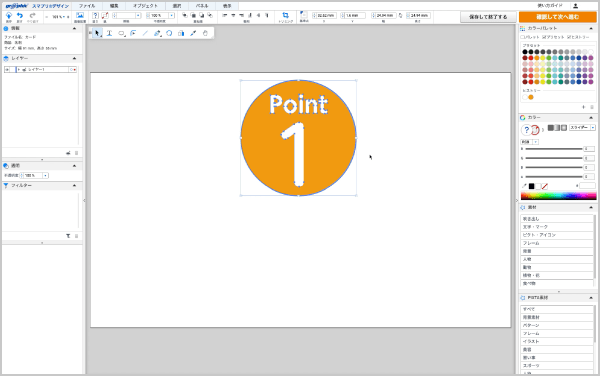Image resolution: width=600 pixels, height=376 pixels.
Task: Open the stroke width dropdown
Action: [x=138, y=15]
